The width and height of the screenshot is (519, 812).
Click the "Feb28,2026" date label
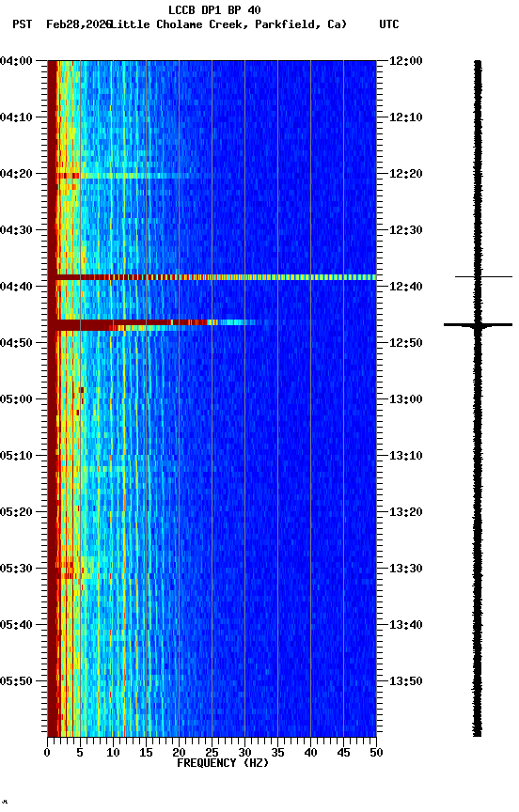click(x=79, y=24)
